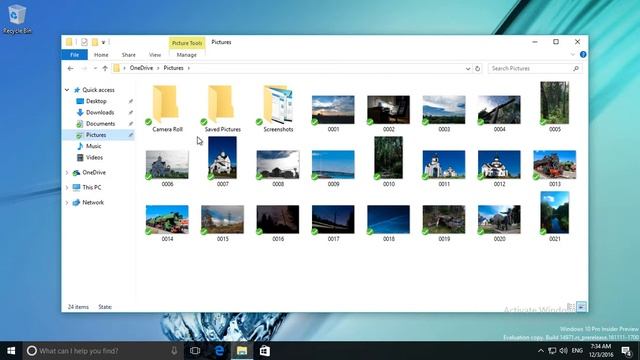Show hidden system tray icons

pos(541,351)
